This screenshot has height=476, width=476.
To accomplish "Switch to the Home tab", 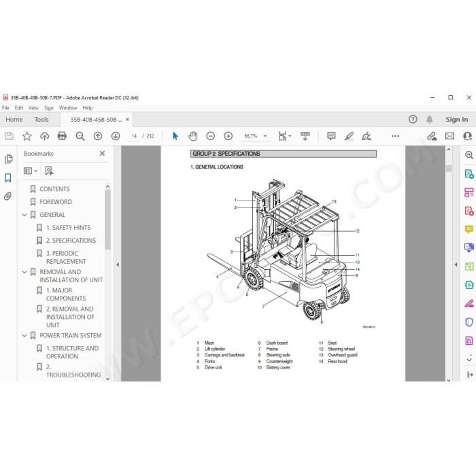I will point(14,119).
